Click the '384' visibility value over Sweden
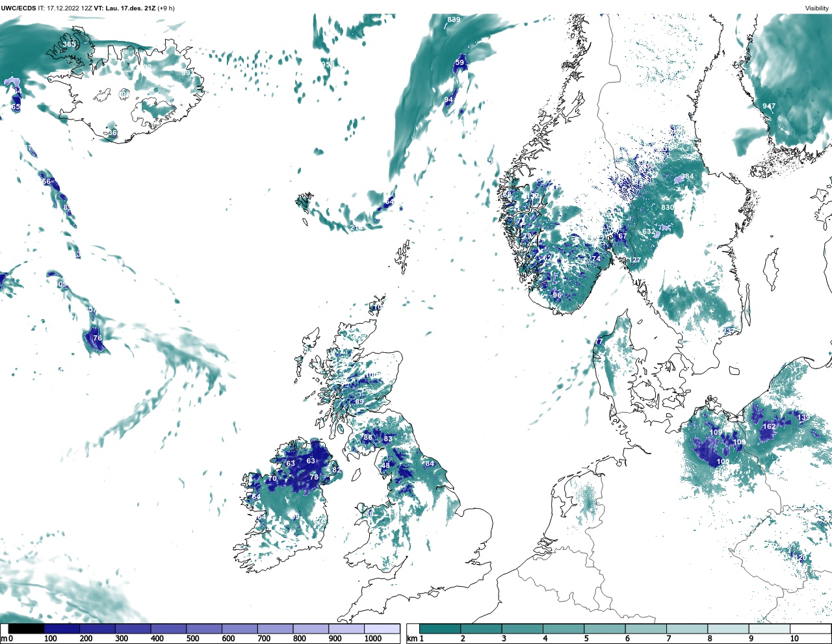Image resolution: width=832 pixels, height=644 pixels. coord(687,176)
